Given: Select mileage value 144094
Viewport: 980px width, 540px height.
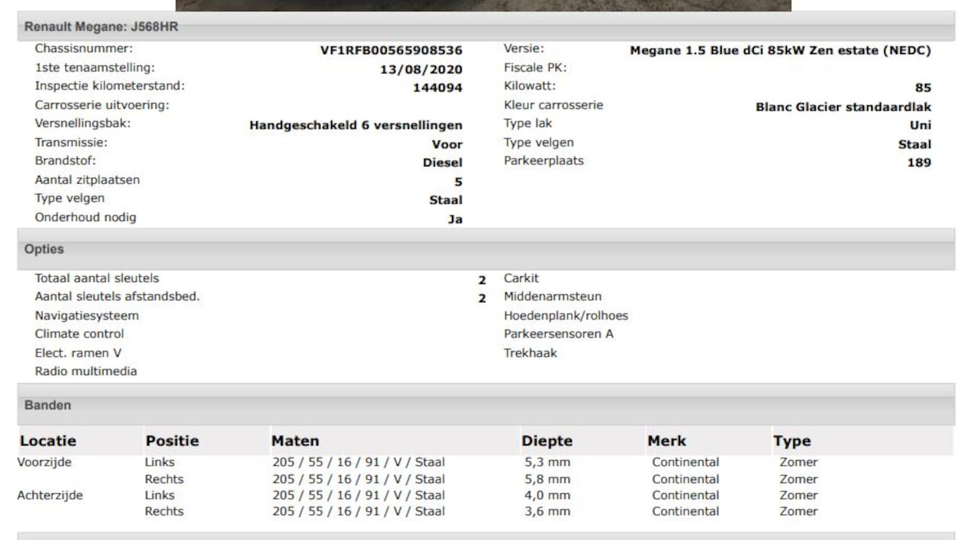Looking at the screenshot, I should tap(437, 88).
